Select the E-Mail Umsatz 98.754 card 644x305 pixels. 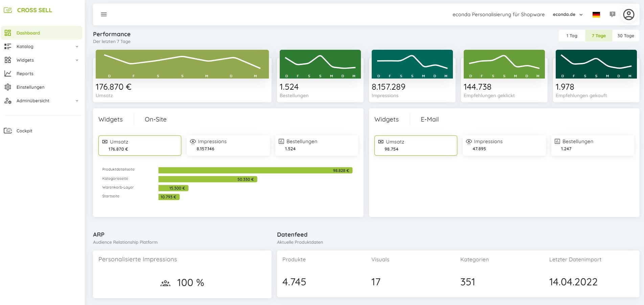click(x=416, y=146)
